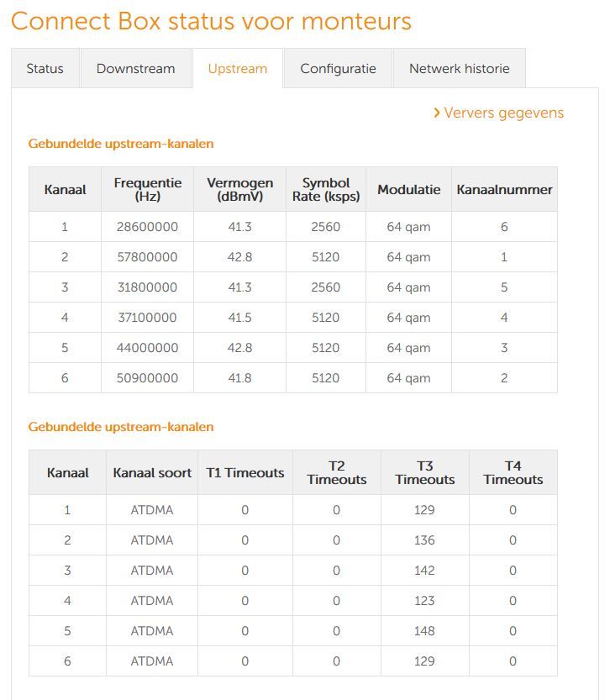Click the Modulatie column header
This screenshot has height=700, width=610.
click(x=408, y=189)
